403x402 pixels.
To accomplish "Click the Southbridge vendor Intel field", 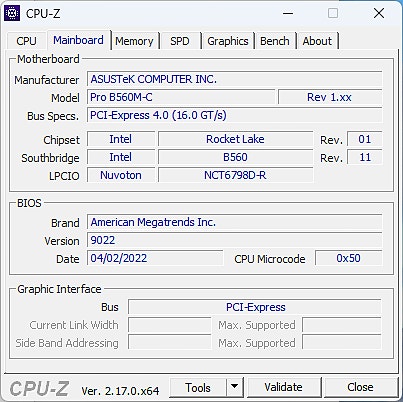I will pyautogui.click(x=121, y=157).
